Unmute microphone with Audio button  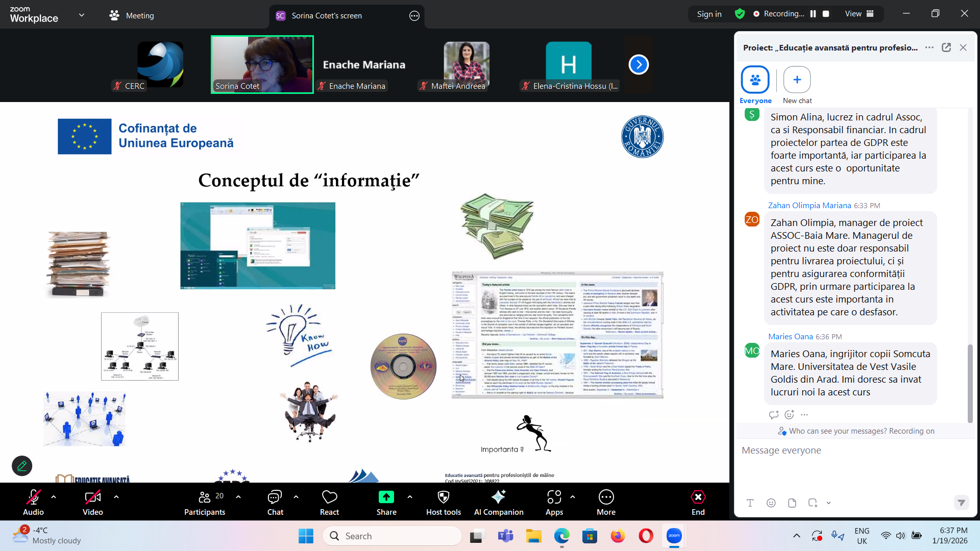coord(33,502)
